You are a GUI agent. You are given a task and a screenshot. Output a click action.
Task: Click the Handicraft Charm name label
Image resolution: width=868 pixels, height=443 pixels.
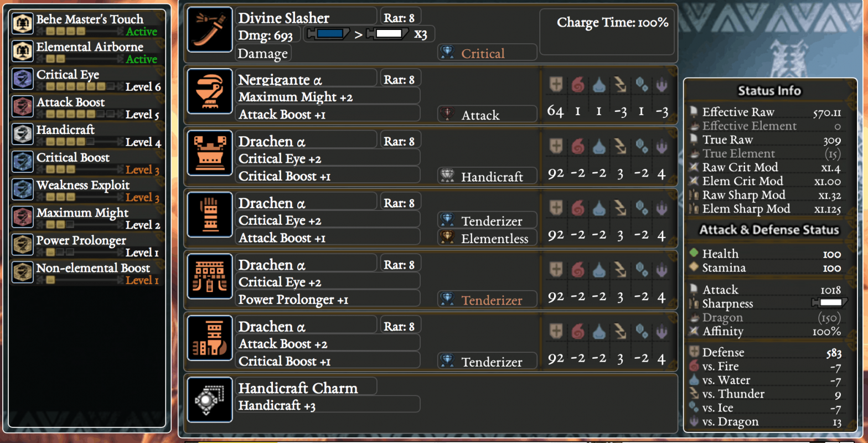click(x=298, y=388)
